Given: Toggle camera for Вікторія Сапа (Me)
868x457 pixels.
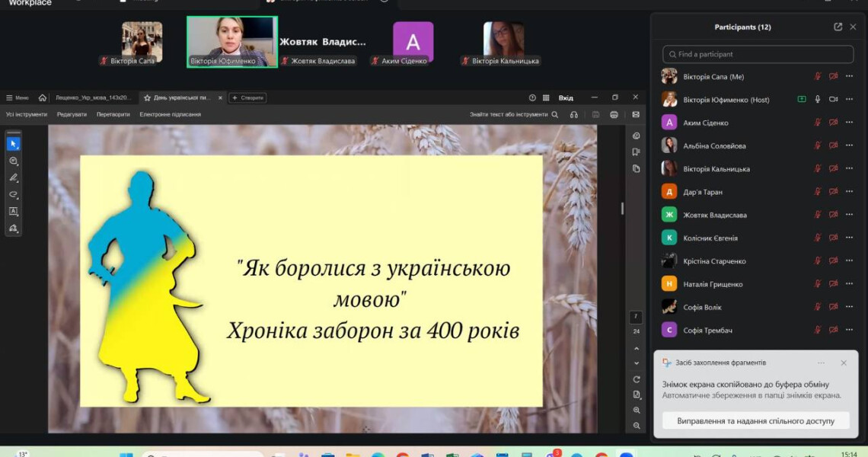Looking at the screenshot, I should coord(833,76).
